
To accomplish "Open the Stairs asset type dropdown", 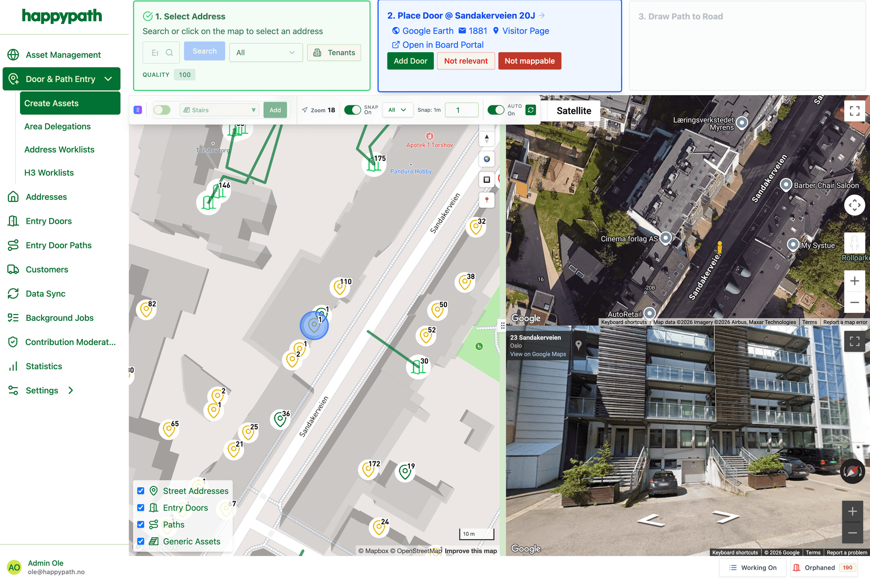I will pyautogui.click(x=219, y=110).
